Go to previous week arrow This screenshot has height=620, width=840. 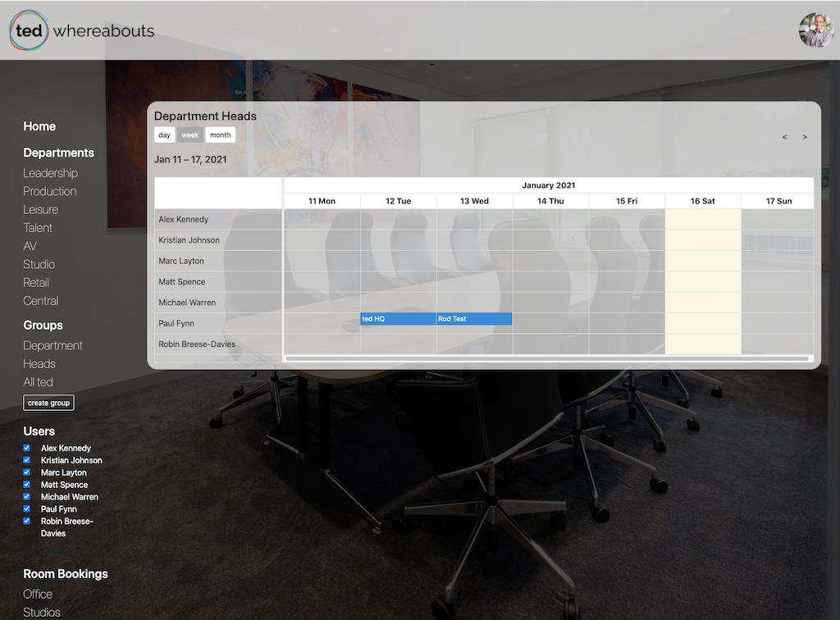tap(784, 137)
